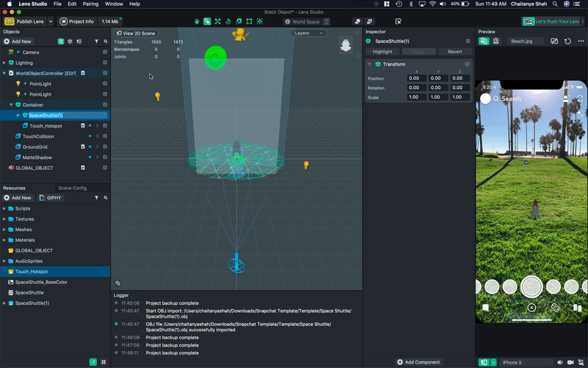Click the crop icon in preview footer
This screenshot has height=368, width=588.
pyautogui.click(x=581, y=362)
